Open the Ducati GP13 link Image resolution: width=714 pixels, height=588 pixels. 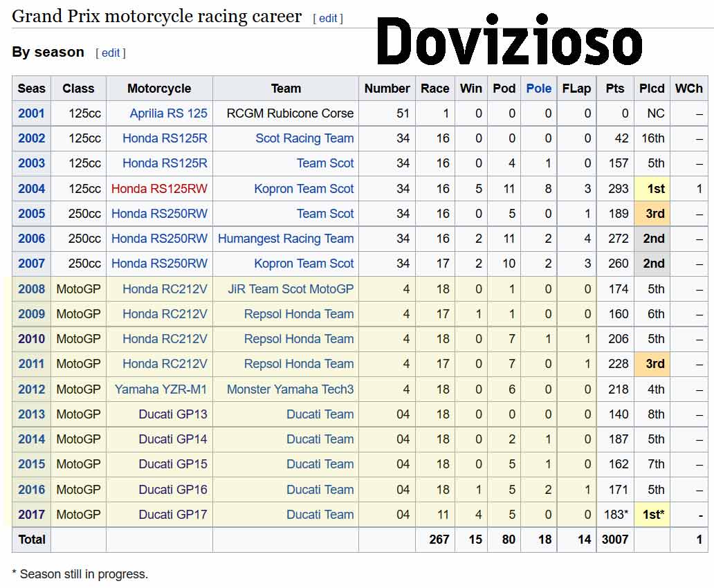[x=173, y=414]
